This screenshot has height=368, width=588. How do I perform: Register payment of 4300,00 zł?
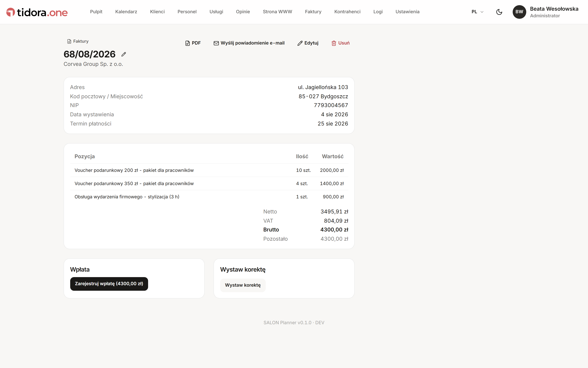109,284
